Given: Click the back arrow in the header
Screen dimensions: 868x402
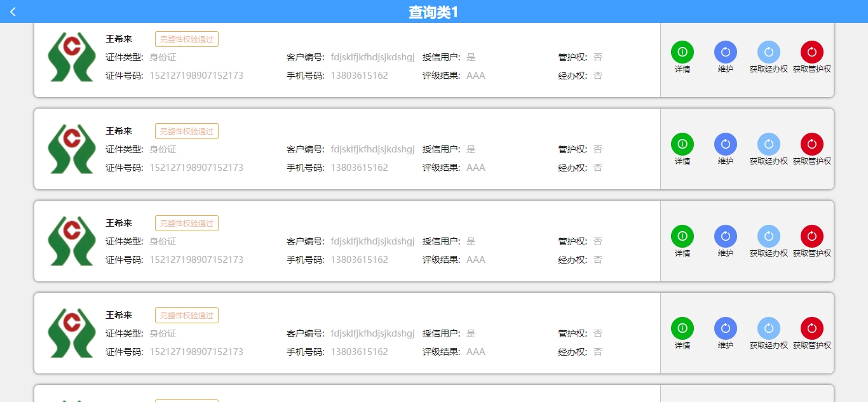Looking at the screenshot, I should click(13, 11).
